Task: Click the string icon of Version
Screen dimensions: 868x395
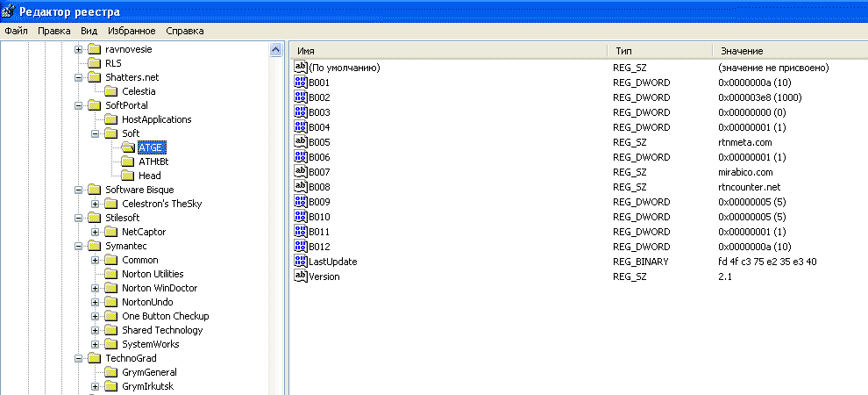Action: [301, 276]
